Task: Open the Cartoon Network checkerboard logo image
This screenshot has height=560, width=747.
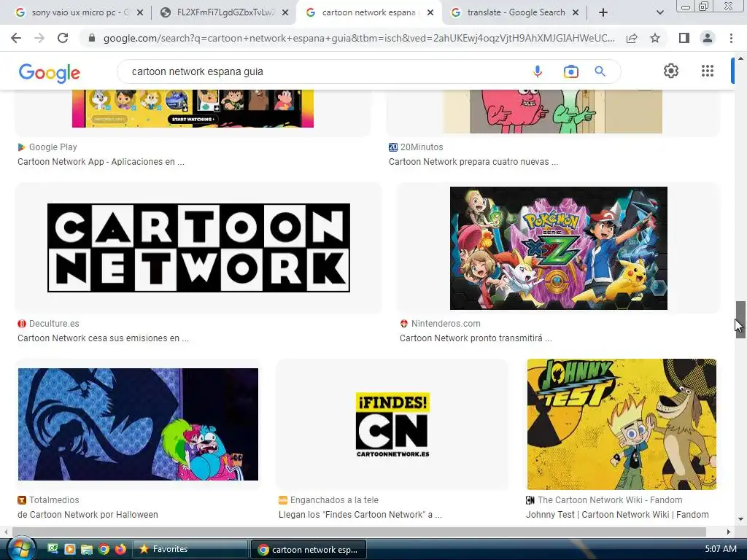Action: pos(198,248)
